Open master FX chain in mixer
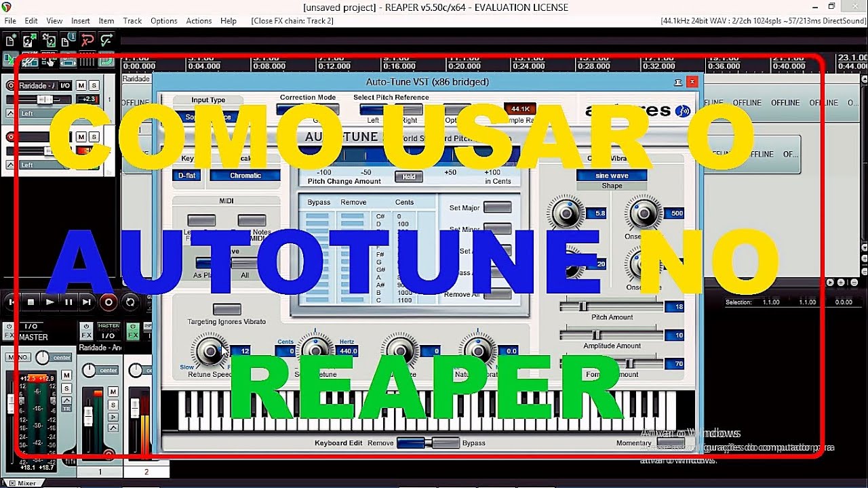This screenshot has width=868, height=488. pos(9,335)
